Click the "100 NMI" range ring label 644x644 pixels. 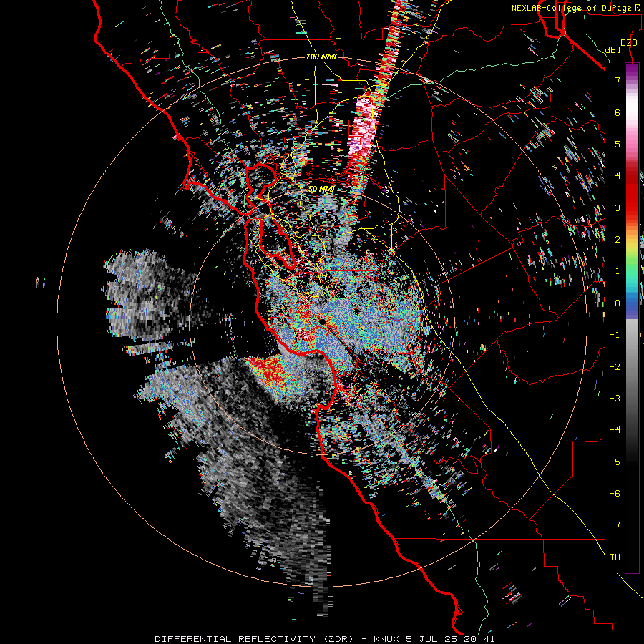tap(321, 57)
